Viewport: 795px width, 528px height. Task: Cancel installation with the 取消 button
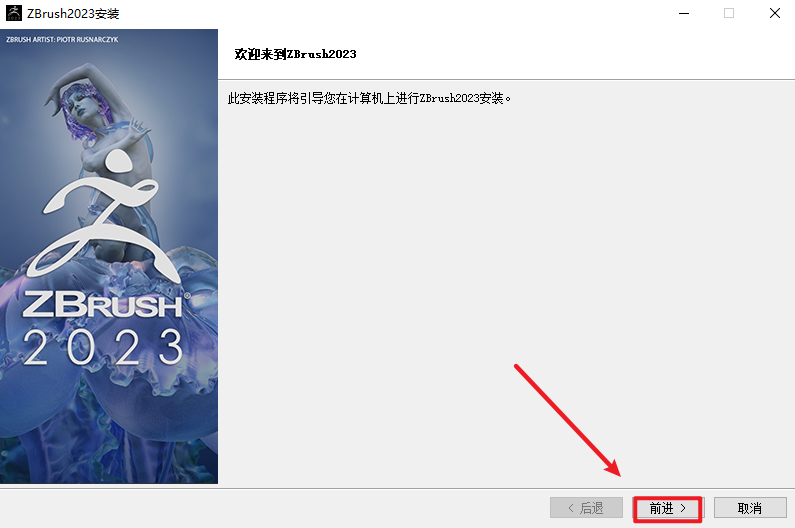pyautogui.click(x=750, y=508)
